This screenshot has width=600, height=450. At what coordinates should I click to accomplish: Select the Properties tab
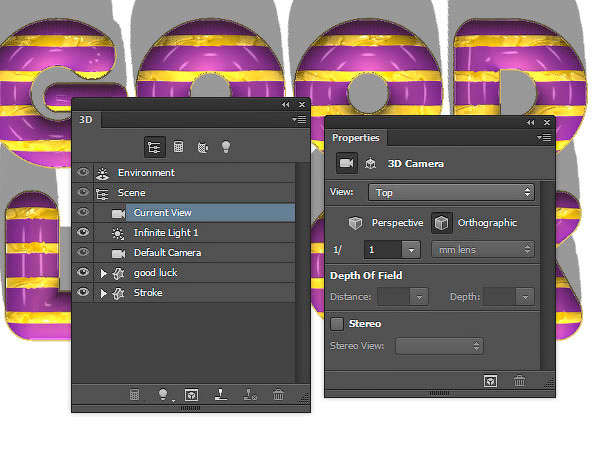pyautogui.click(x=356, y=138)
